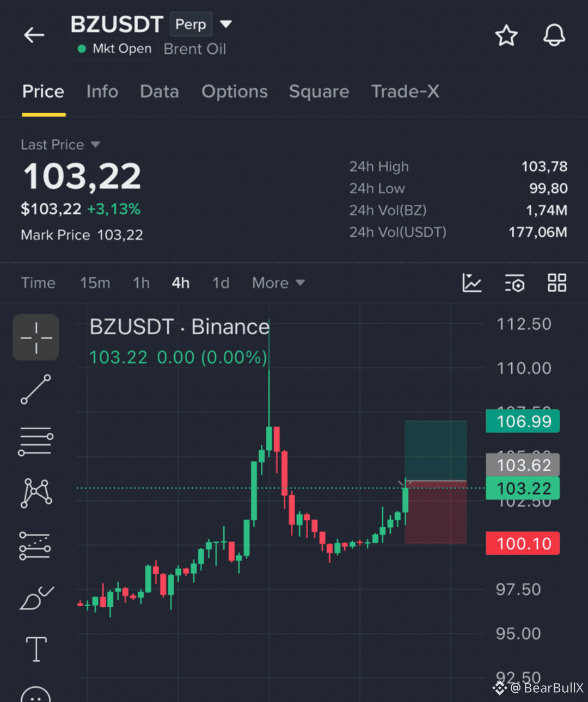Choose the XABCD pattern tool
This screenshot has height=702, width=588.
click(36, 493)
